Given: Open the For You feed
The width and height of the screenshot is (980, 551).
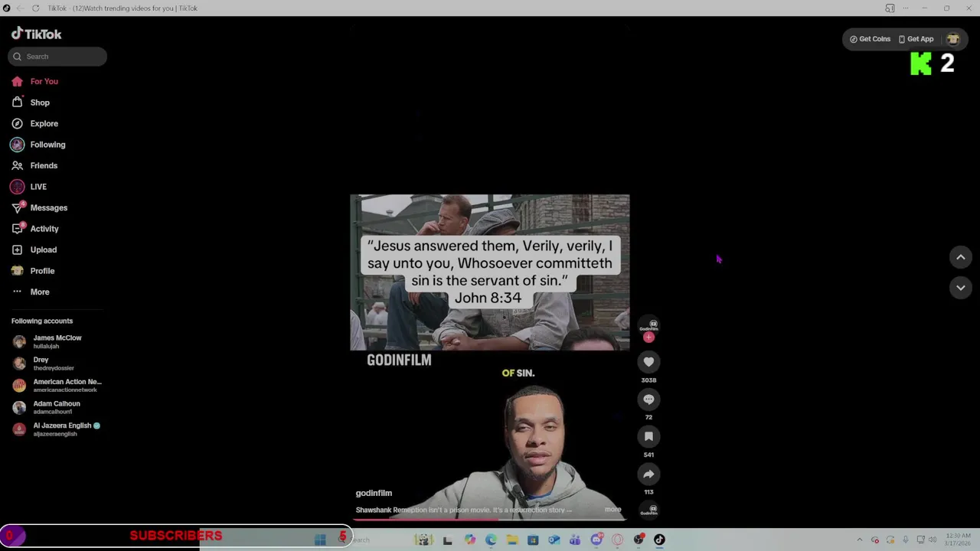Looking at the screenshot, I should pos(44,81).
